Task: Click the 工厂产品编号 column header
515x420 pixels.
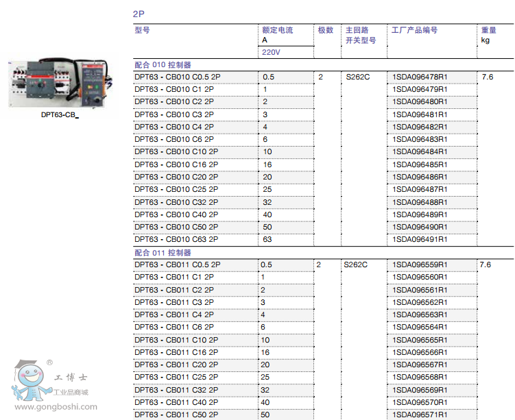Action: (414, 30)
